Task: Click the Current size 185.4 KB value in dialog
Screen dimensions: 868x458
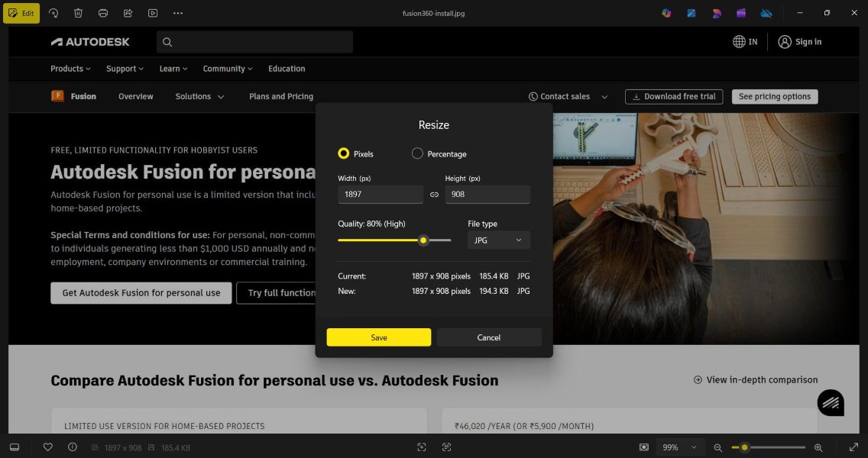Action: coord(494,276)
